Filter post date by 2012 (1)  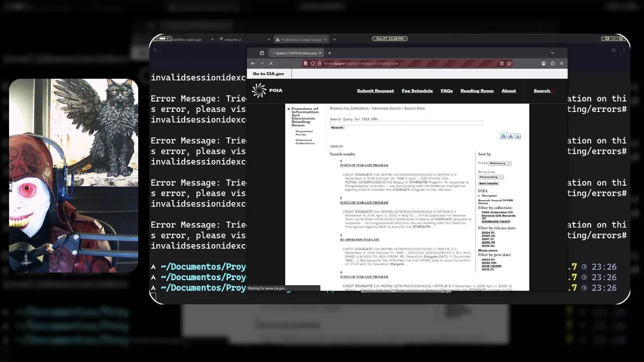pyautogui.click(x=488, y=269)
